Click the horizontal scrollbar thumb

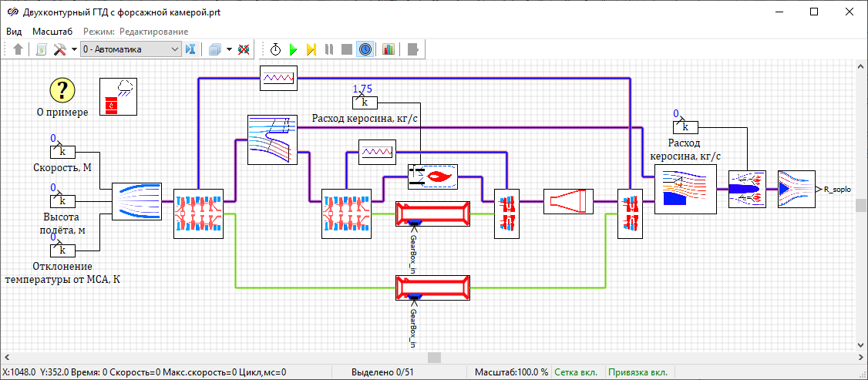coord(434,358)
